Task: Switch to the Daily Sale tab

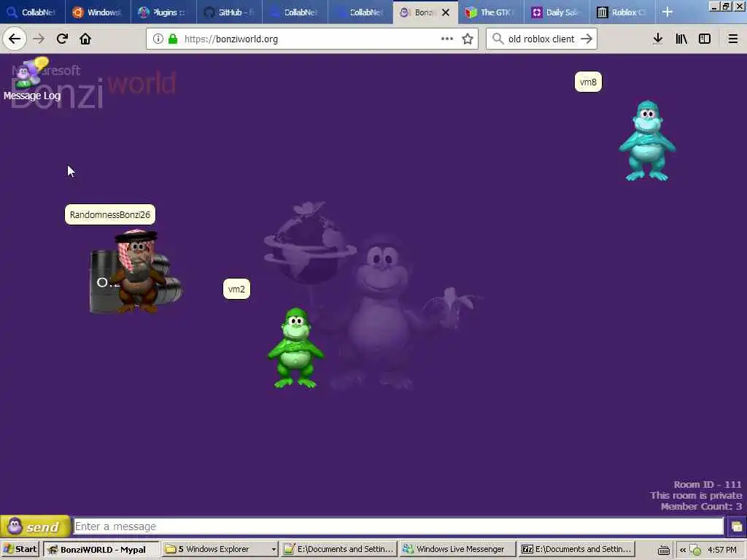Action: 557,12
